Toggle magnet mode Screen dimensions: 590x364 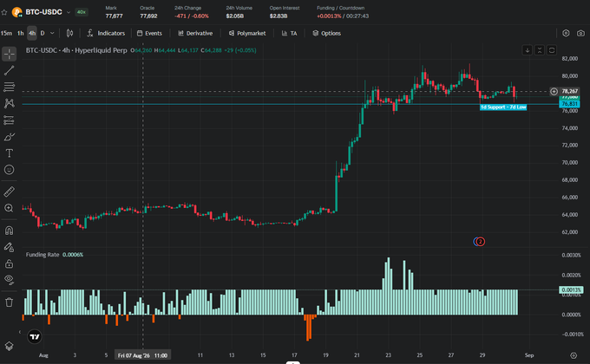[x=9, y=231]
